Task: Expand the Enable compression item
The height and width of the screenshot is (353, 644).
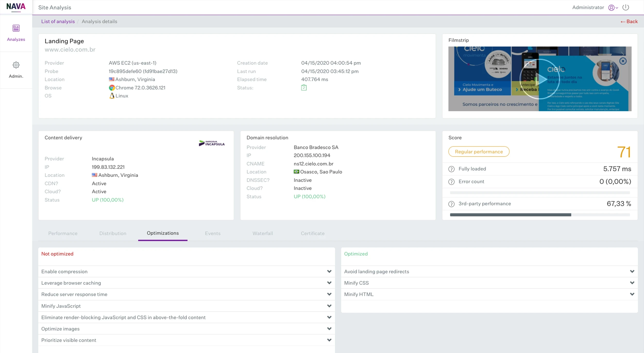Action: [x=187, y=271]
